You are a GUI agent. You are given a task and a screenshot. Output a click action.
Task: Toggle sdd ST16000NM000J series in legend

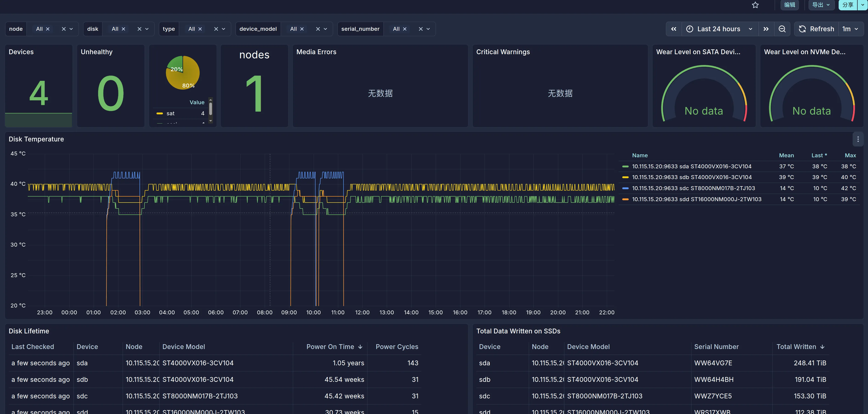tap(696, 199)
